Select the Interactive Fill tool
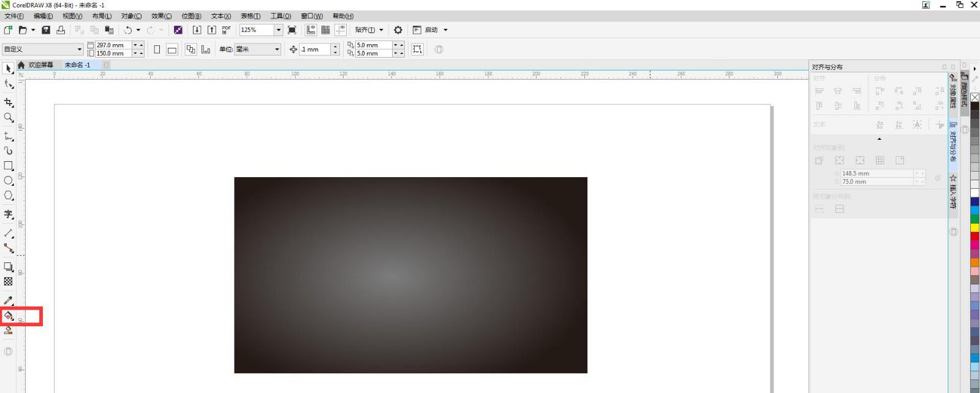The height and width of the screenshot is (393, 980). click(x=9, y=316)
